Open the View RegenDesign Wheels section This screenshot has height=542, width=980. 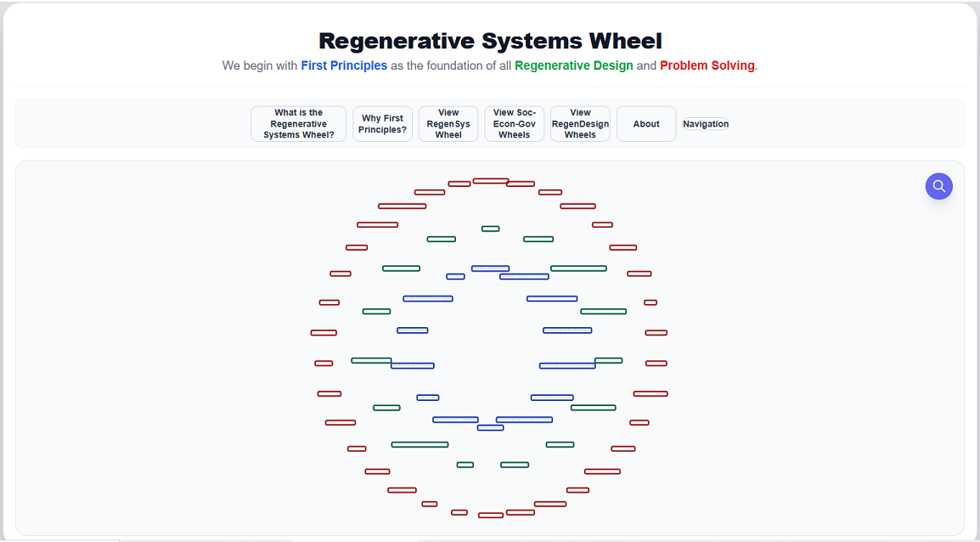(580, 124)
